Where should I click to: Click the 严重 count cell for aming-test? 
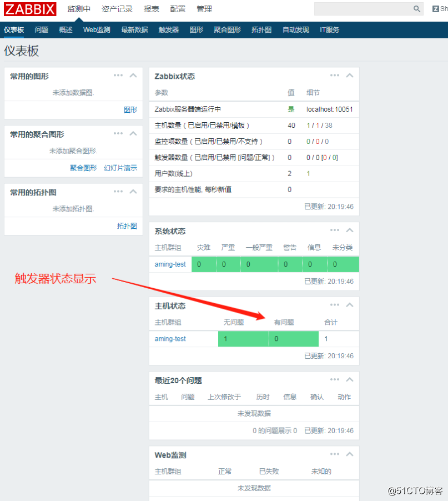(x=228, y=264)
